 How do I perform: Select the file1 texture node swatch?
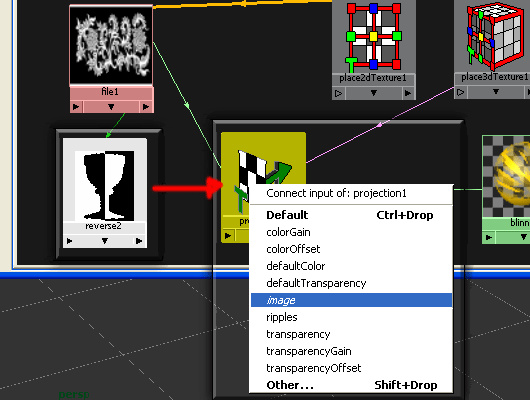(111, 45)
